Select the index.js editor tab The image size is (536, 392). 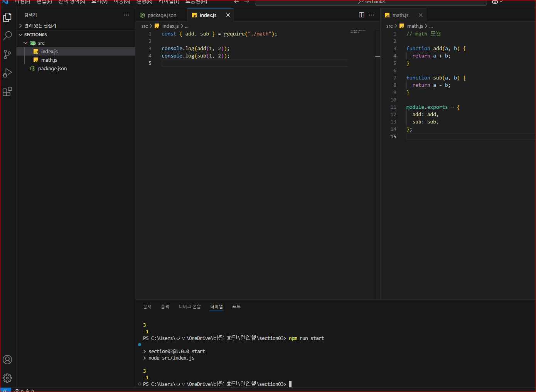[210, 15]
